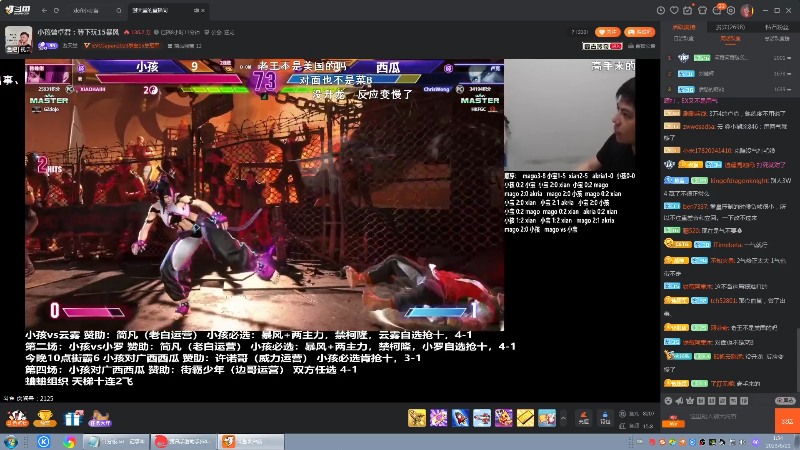Open the room announcement link
The width and height of the screenshot is (800, 450).
tap(642, 46)
